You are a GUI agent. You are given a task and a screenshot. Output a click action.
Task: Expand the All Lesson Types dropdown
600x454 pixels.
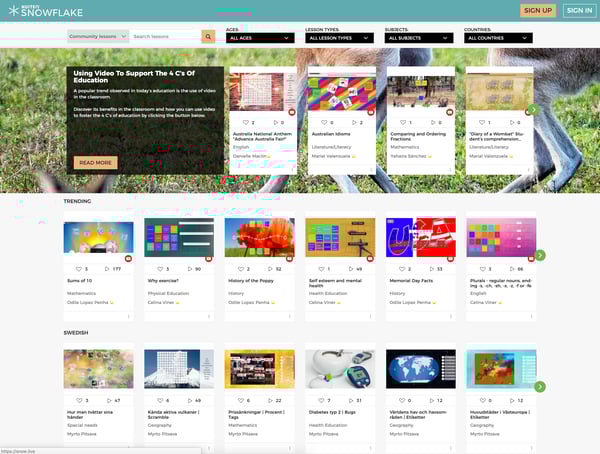click(338, 38)
